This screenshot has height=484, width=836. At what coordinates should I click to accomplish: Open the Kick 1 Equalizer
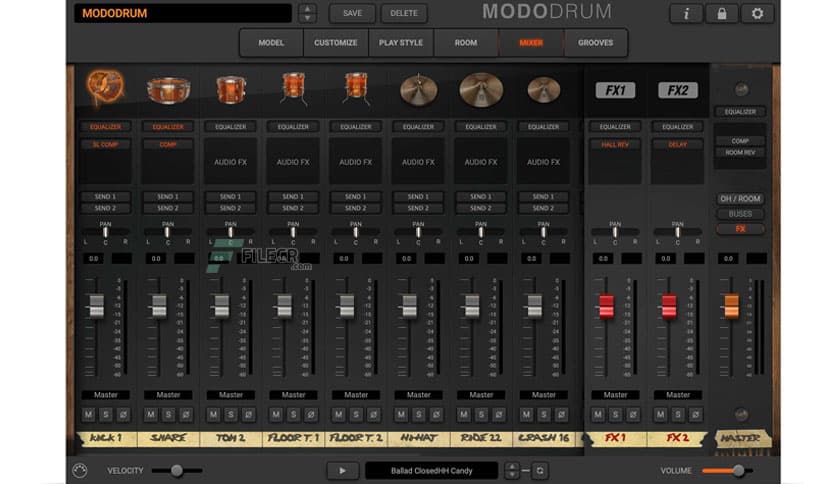coord(106,127)
